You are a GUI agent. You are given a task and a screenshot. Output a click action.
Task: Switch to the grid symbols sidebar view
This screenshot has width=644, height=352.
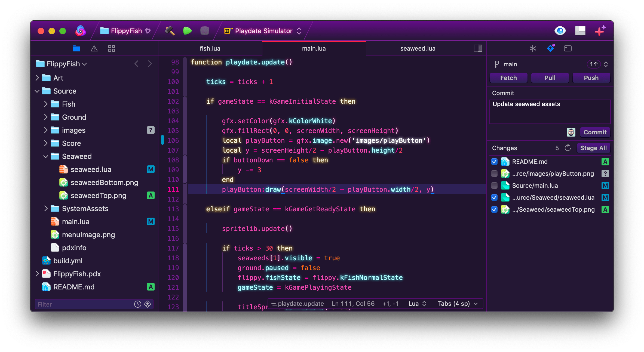(111, 49)
